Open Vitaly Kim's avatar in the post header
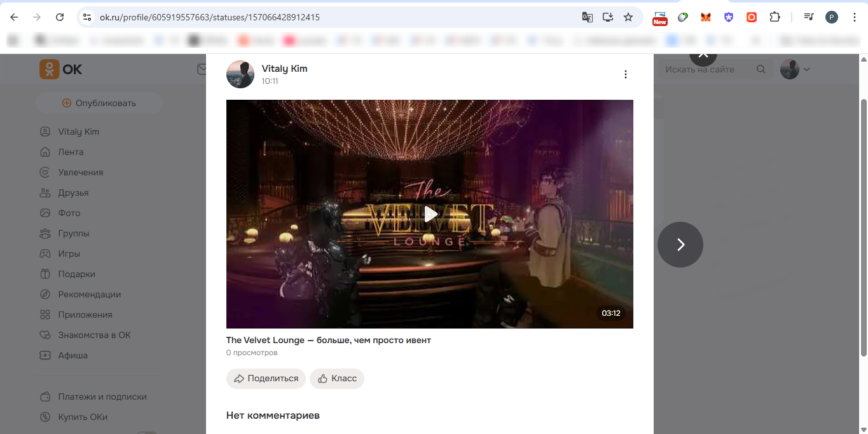Screen dimensions: 868x434 pos(240,74)
